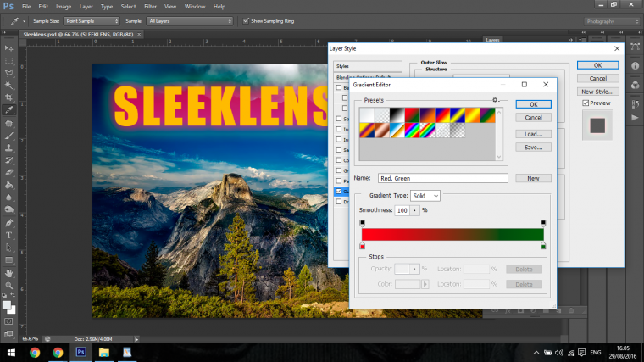644x362 pixels.
Task: Enable the Bevel & Emboss style checkbox
Action: point(338,87)
